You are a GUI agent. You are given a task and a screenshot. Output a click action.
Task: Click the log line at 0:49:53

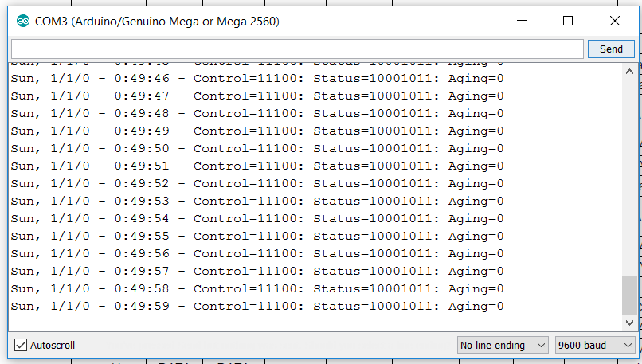click(x=257, y=201)
